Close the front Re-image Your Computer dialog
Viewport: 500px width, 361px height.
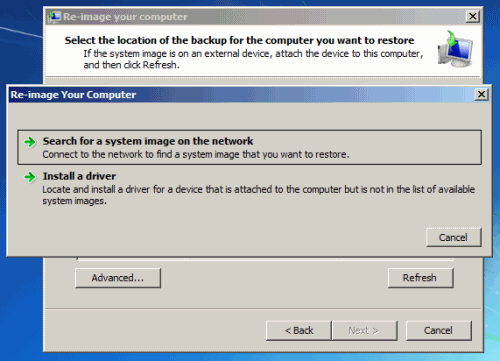481,95
